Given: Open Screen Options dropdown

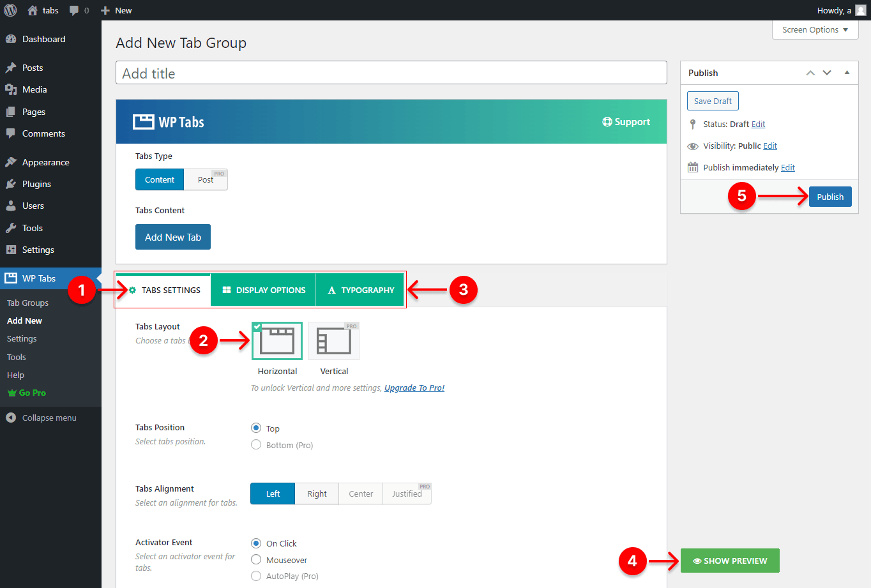Looking at the screenshot, I should tap(815, 29).
